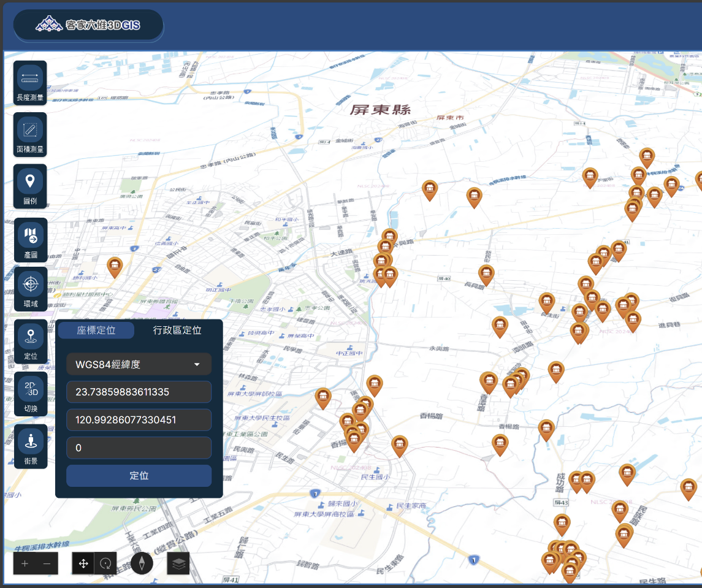Click the orange marker right of 長興路 label
Image resolution: width=702 pixels, height=588 pixels.
click(486, 274)
